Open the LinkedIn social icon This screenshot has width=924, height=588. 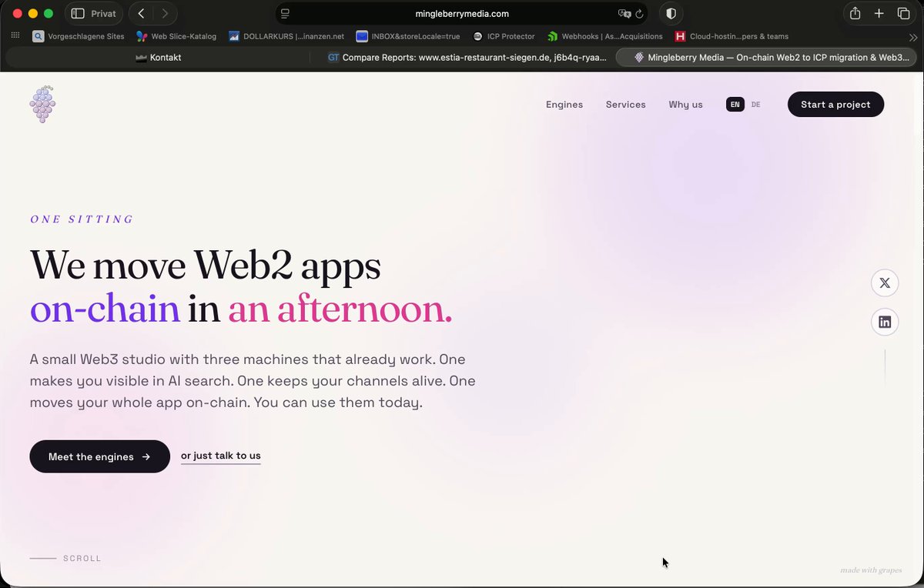point(885,322)
